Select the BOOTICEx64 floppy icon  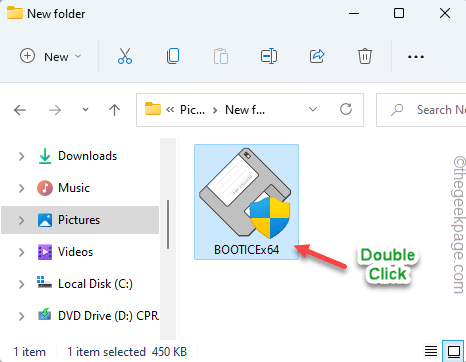[245, 193]
